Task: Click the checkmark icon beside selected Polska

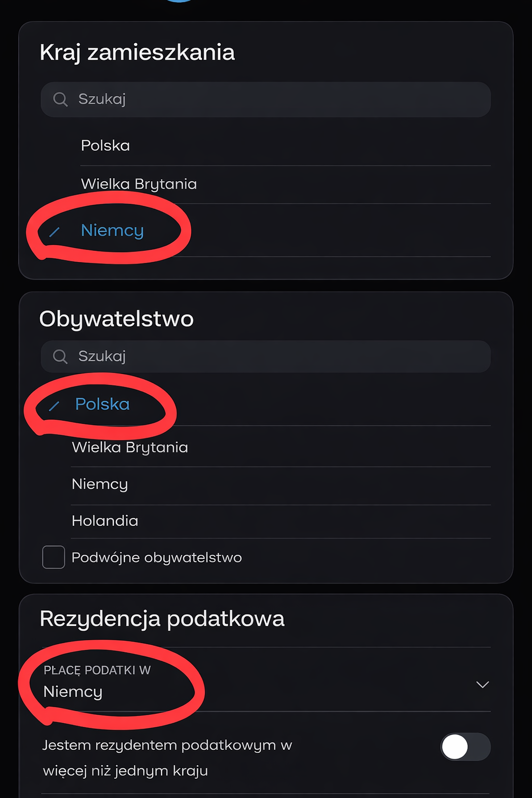Action: click(x=54, y=406)
